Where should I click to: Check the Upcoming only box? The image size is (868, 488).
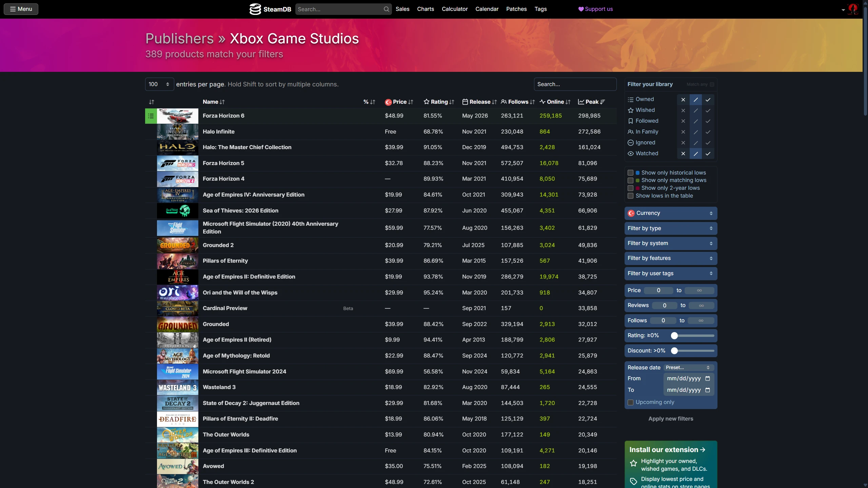coord(630,402)
